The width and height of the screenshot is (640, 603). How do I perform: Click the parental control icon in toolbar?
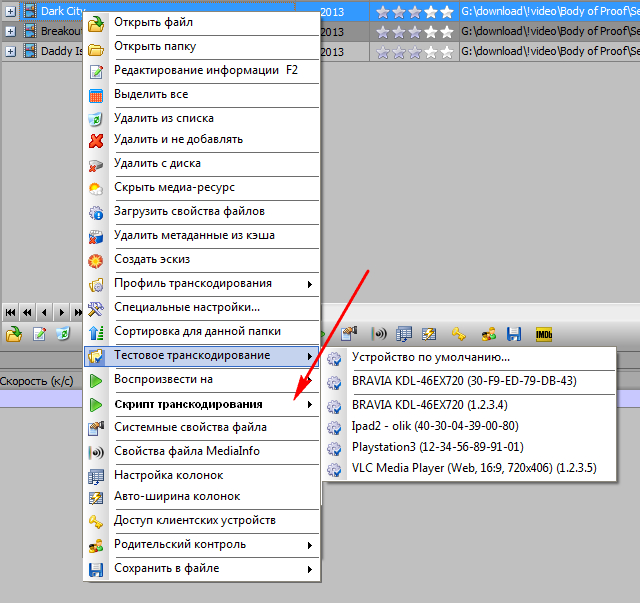point(488,333)
